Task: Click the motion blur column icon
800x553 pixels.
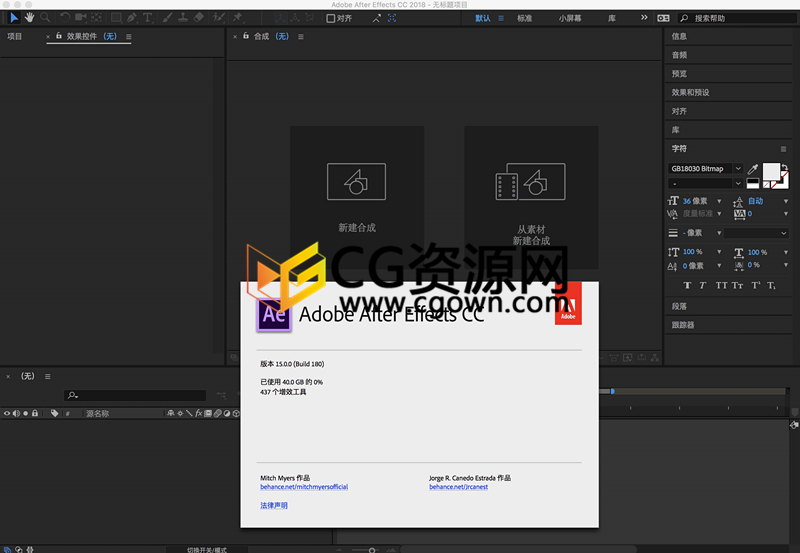Action: tap(218, 413)
